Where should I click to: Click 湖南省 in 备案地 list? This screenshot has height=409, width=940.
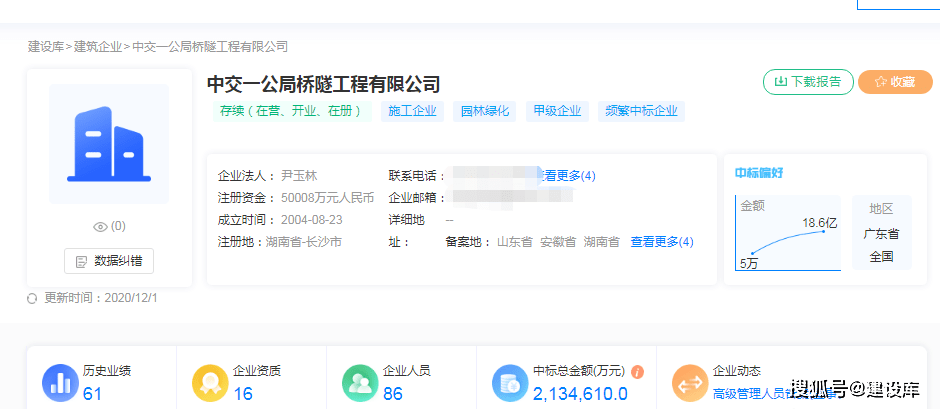pos(601,242)
